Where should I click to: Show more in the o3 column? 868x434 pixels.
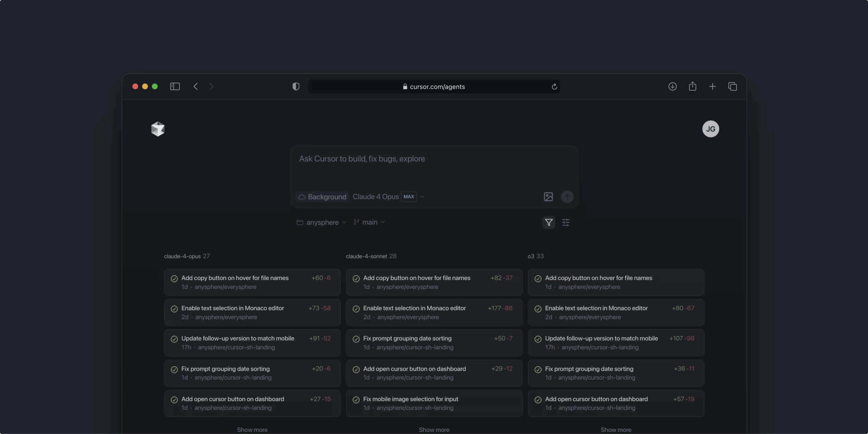616,430
